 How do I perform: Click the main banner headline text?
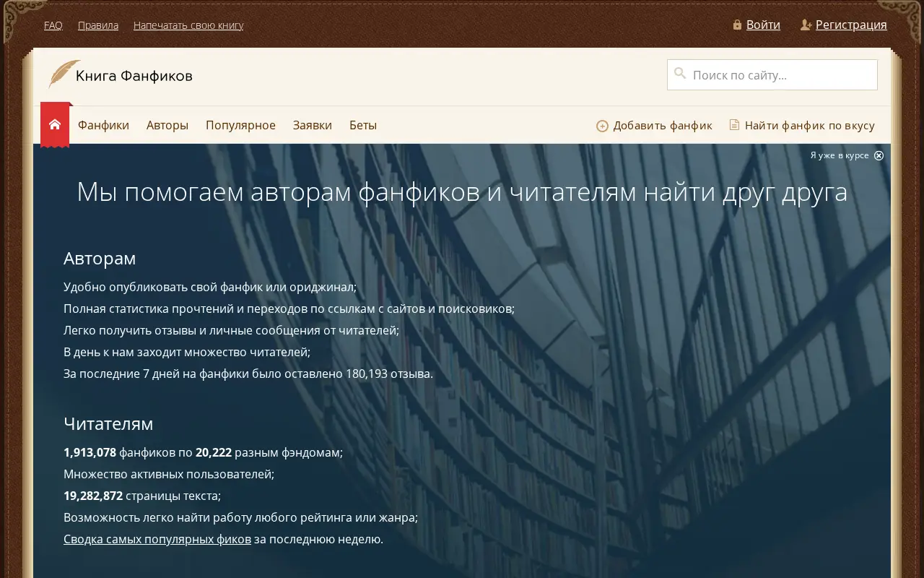[x=462, y=192]
